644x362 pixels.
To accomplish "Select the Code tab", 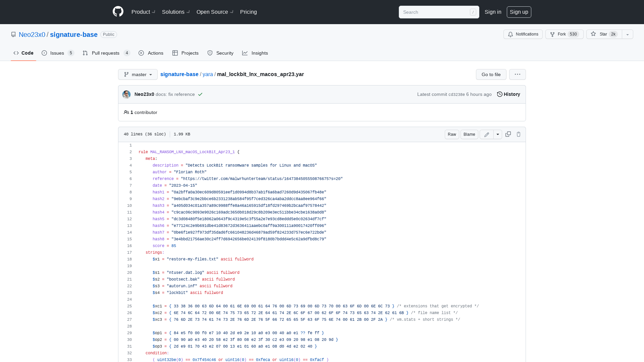I will pos(23,53).
